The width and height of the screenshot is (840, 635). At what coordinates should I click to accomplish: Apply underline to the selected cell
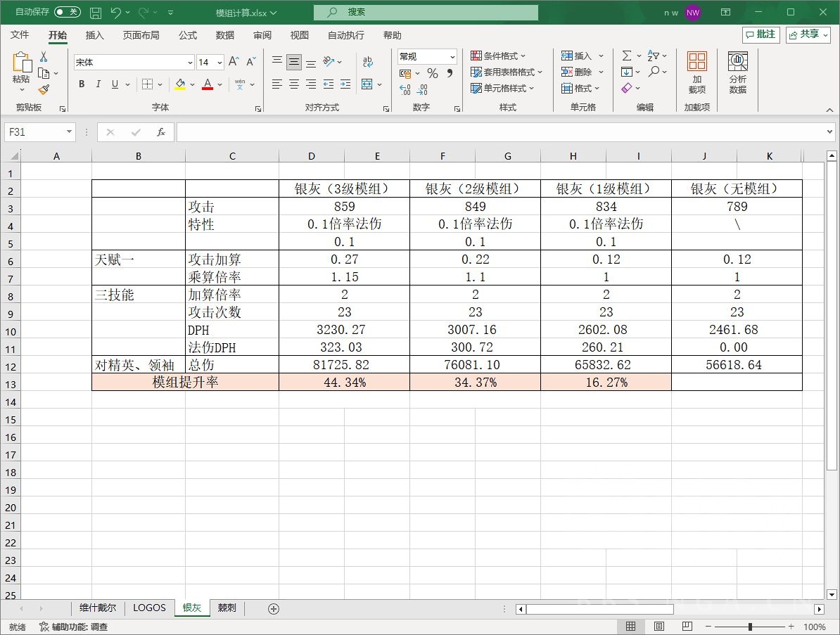click(114, 84)
